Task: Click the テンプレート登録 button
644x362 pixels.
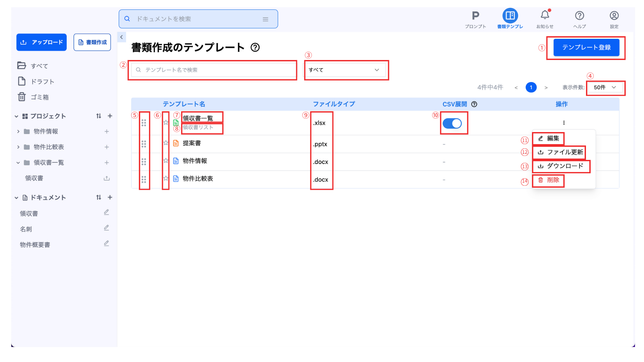Action: click(x=586, y=48)
